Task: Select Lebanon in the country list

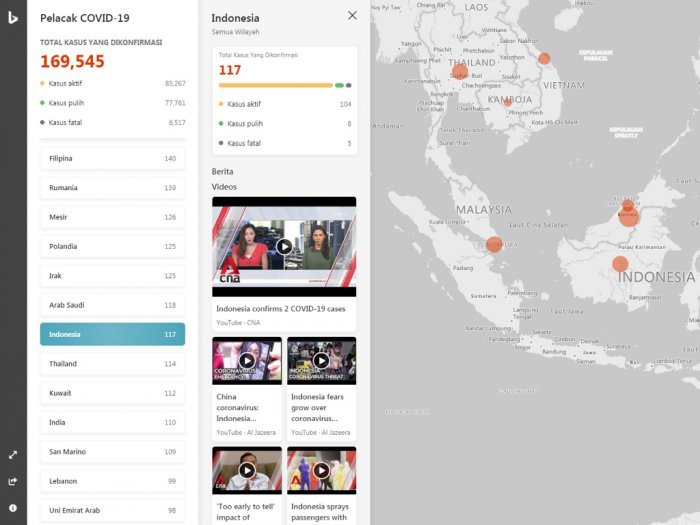Action: (112, 481)
